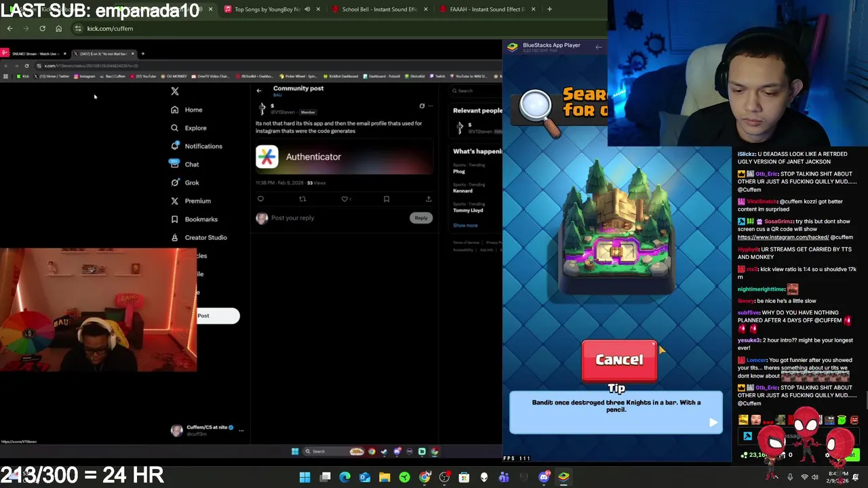Share the post via the share icon
The image size is (868, 488).
pos(429,199)
